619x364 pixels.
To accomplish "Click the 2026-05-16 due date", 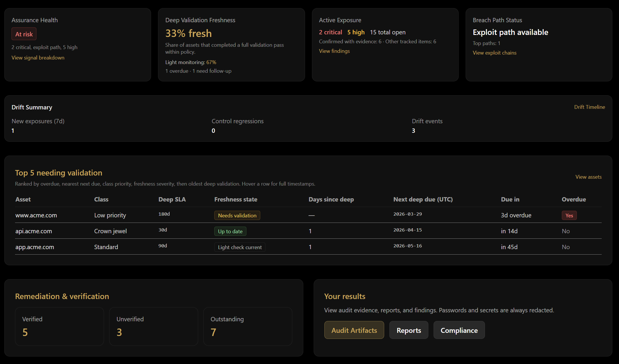I will coord(408,246).
